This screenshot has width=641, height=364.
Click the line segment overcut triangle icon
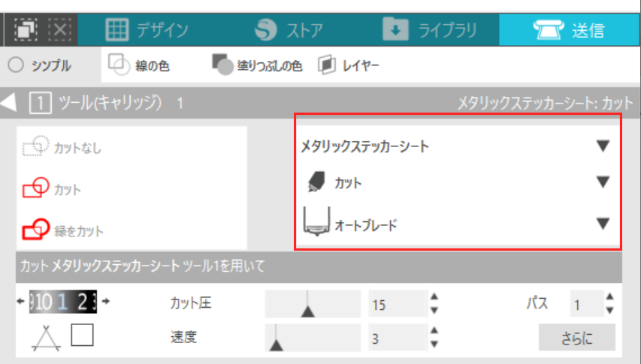tap(46, 338)
